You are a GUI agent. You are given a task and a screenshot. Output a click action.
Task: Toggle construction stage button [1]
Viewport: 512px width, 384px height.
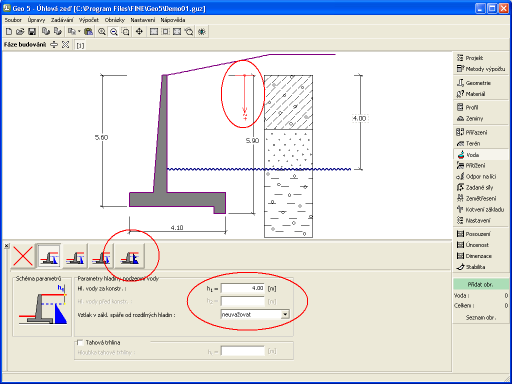80,45
